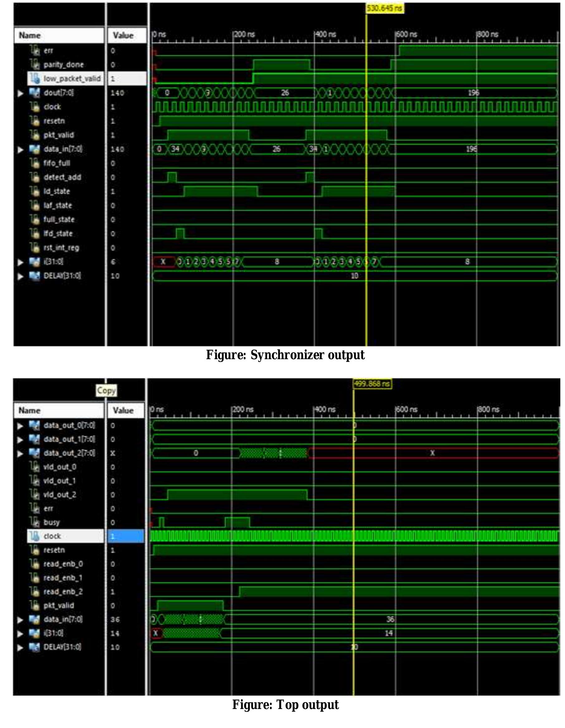Click the err signal icon

(35, 51)
